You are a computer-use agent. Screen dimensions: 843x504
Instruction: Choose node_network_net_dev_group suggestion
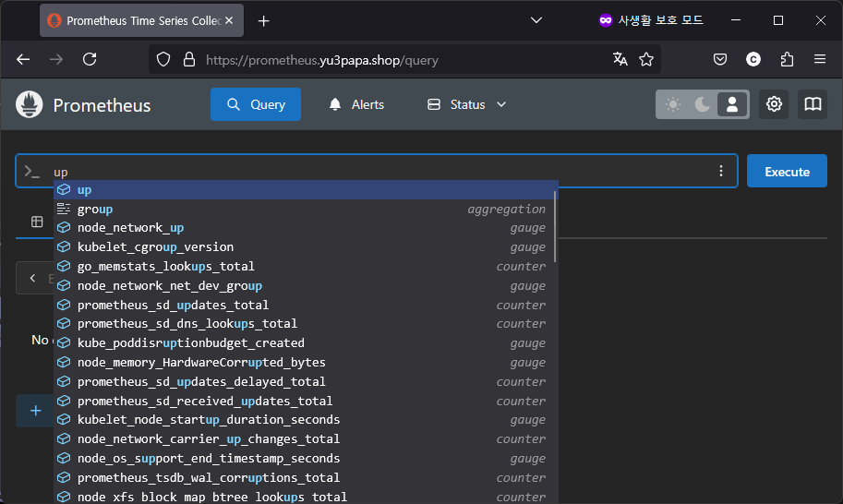coord(306,286)
